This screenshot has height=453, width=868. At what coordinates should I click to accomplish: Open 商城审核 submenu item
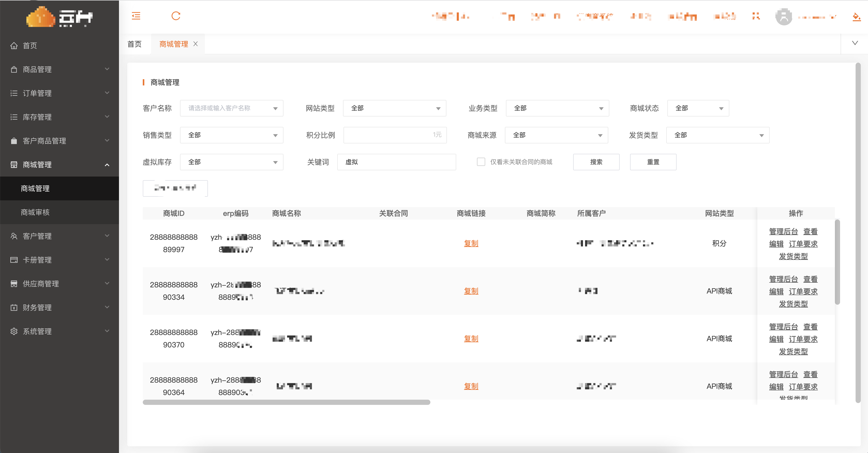pyautogui.click(x=59, y=212)
